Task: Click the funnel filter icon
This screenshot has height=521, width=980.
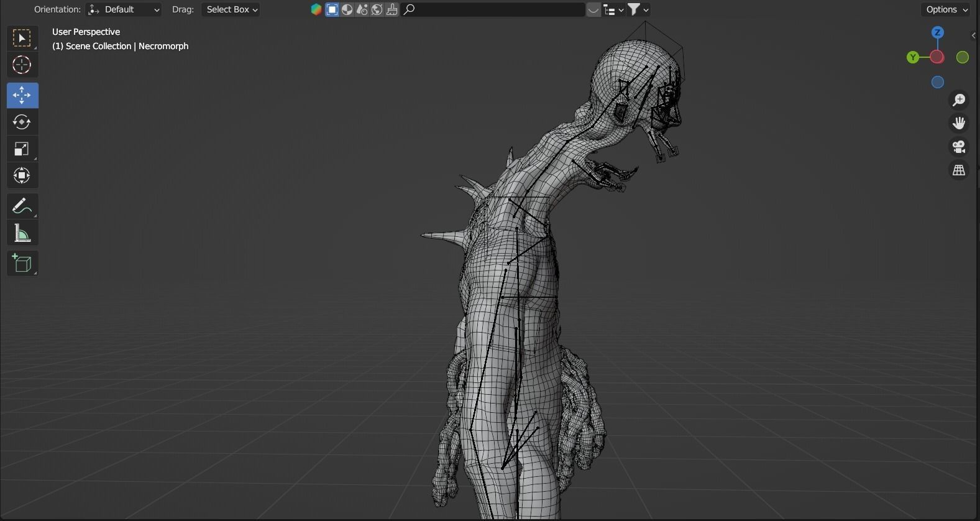Action: 634,9
